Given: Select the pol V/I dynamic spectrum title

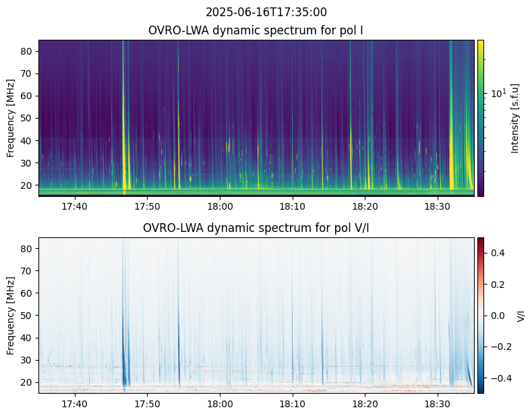Looking at the screenshot, I should point(256,228).
